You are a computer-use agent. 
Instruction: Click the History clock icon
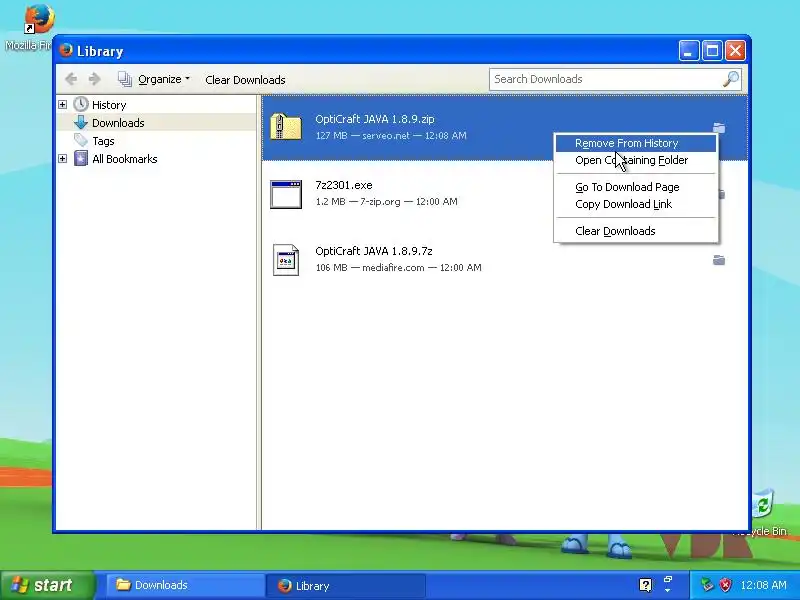click(81, 105)
